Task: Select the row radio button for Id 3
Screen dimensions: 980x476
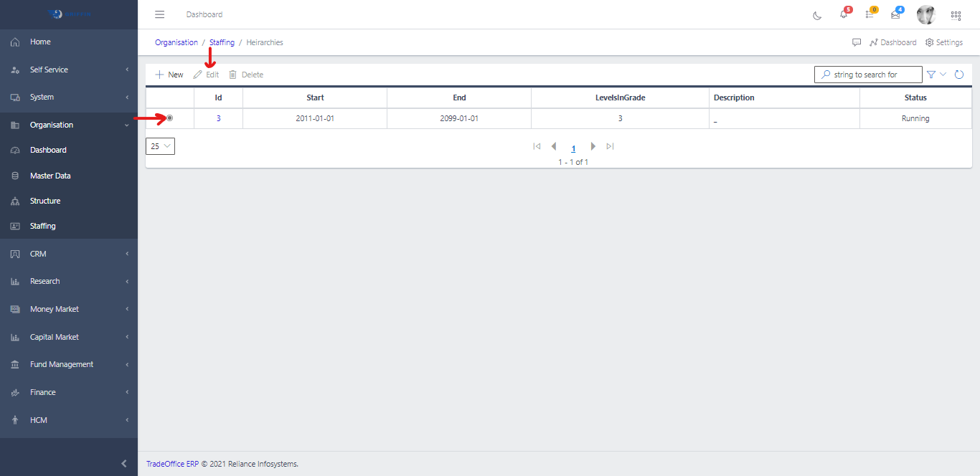Action: point(169,118)
